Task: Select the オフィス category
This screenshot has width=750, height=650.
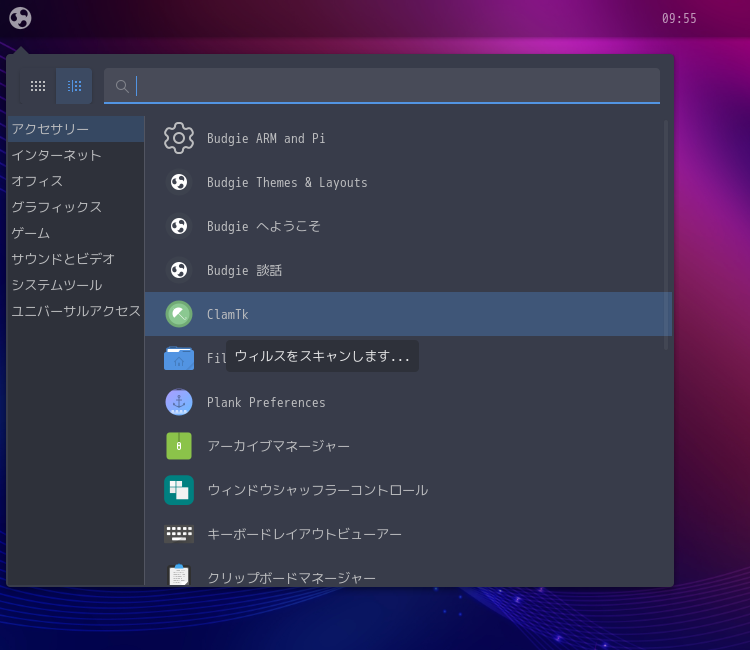Action: 76,181
